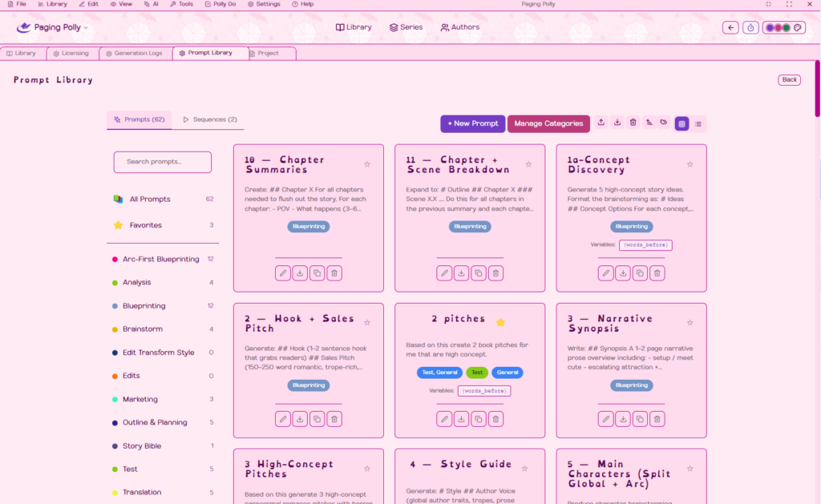821x504 pixels.
Task: Switch to list view layout
Action: (x=698, y=123)
